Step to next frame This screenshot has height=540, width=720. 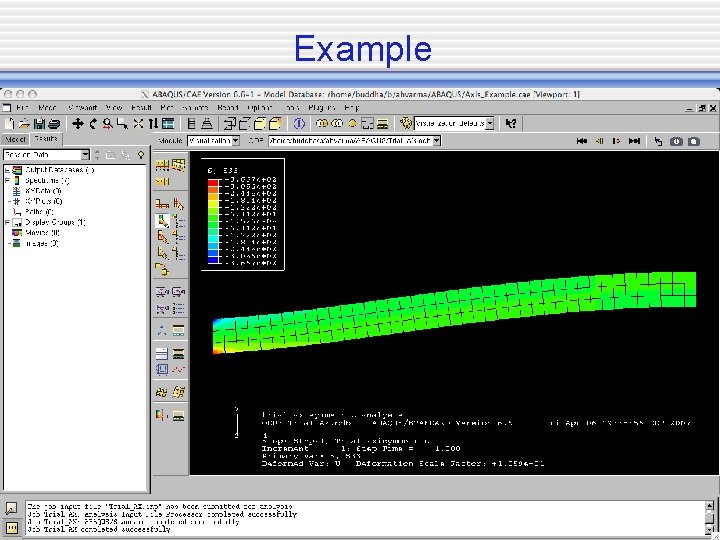(x=617, y=141)
